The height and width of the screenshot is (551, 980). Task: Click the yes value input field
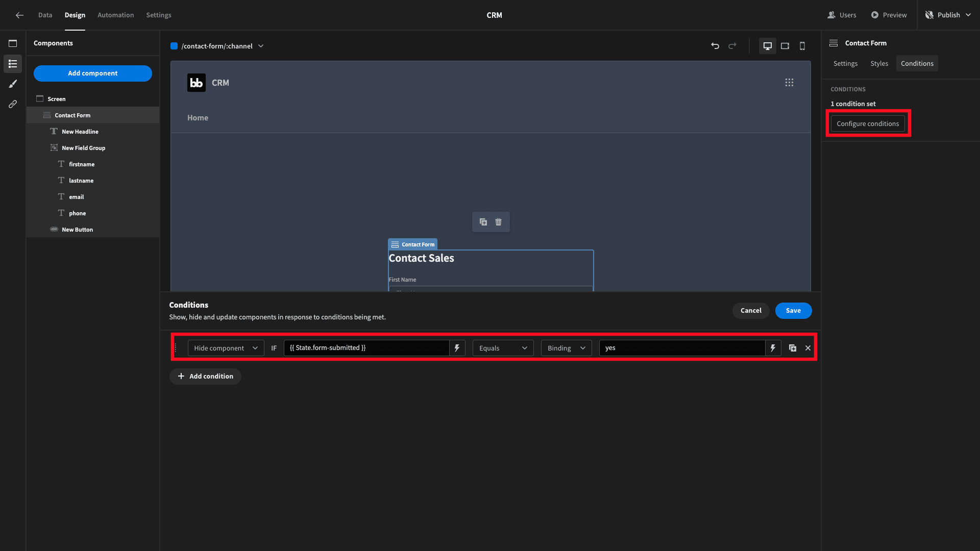point(682,348)
